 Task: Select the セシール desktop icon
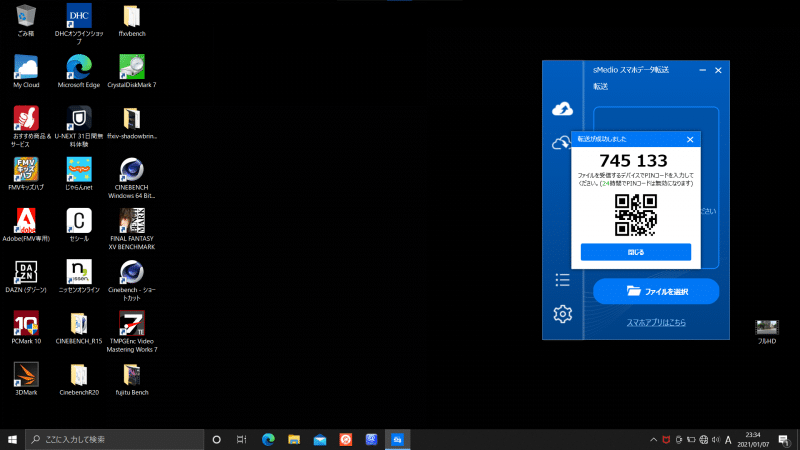click(x=79, y=225)
